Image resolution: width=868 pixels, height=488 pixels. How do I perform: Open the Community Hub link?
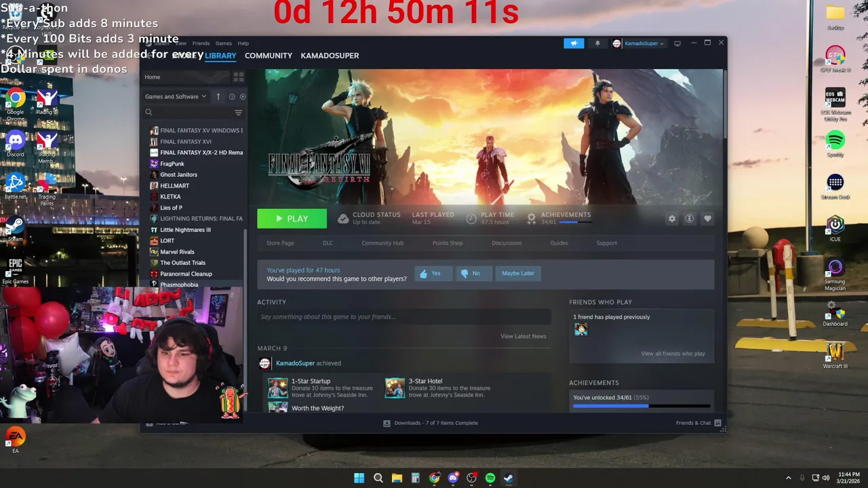pyautogui.click(x=382, y=243)
